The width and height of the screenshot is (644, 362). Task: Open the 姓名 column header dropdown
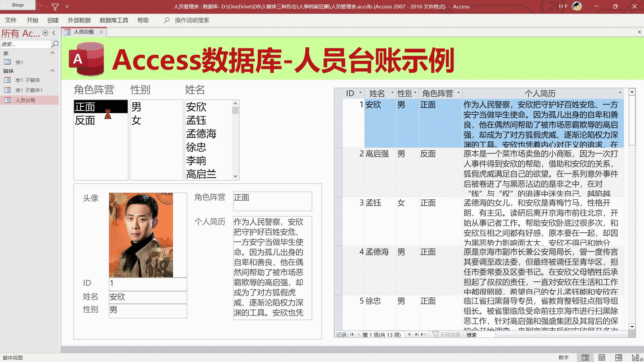click(392, 93)
